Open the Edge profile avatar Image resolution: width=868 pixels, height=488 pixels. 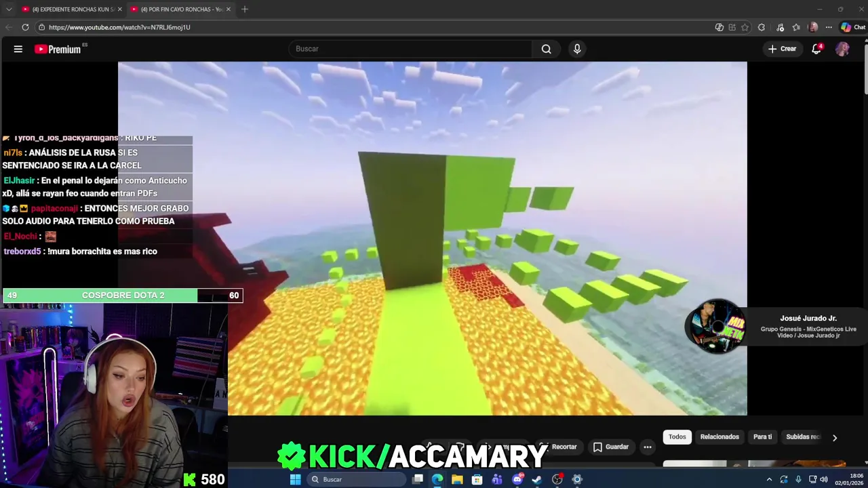(813, 27)
